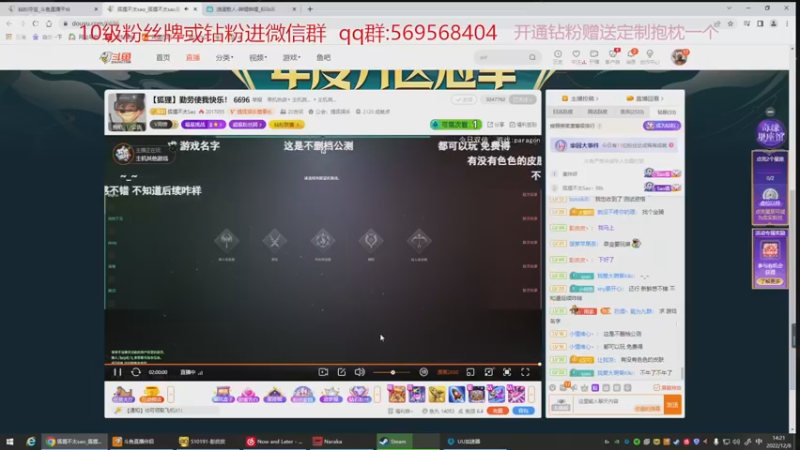Reload the live stream with refresh icon
Screen dimensions: 800x450
click(x=136, y=372)
